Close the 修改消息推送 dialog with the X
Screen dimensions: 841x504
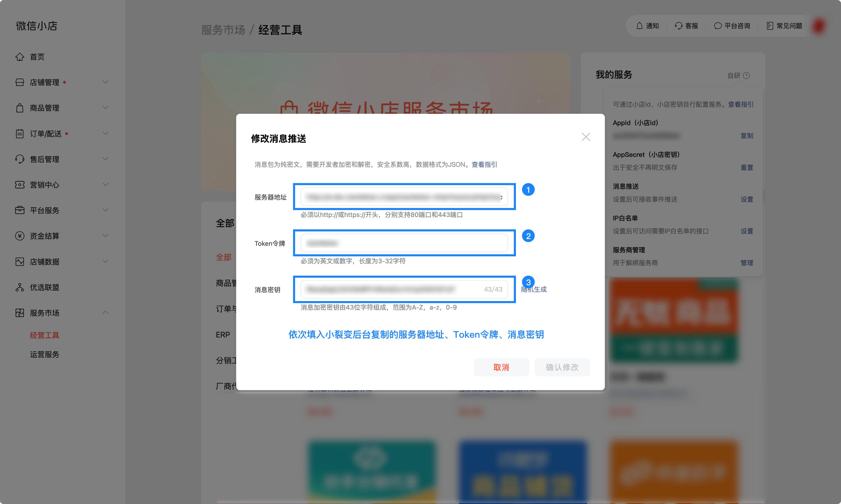click(x=586, y=137)
